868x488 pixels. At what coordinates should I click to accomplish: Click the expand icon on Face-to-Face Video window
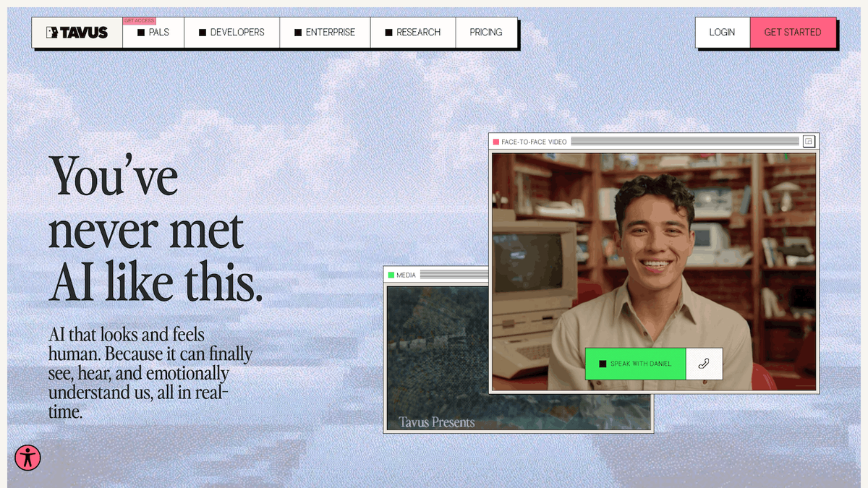pyautogui.click(x=809, y=142)
